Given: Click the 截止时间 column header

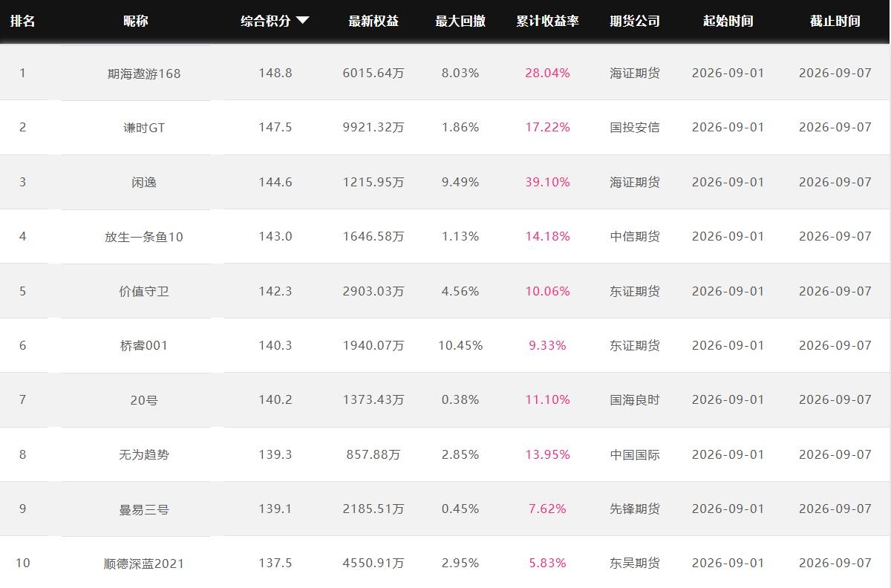Looking at the screenshot, I should [x=835, y=21].
